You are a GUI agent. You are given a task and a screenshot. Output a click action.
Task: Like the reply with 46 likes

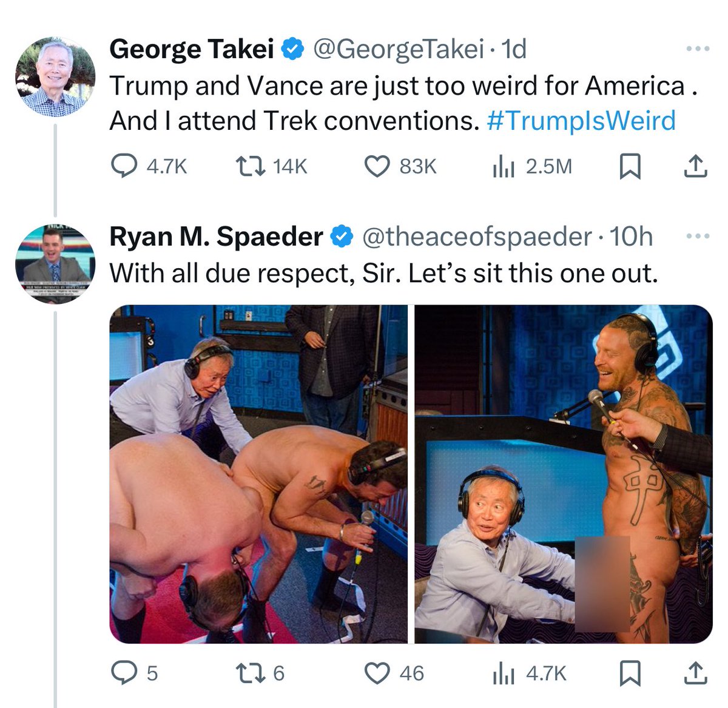pyautogui.click(x=376, y=673)
